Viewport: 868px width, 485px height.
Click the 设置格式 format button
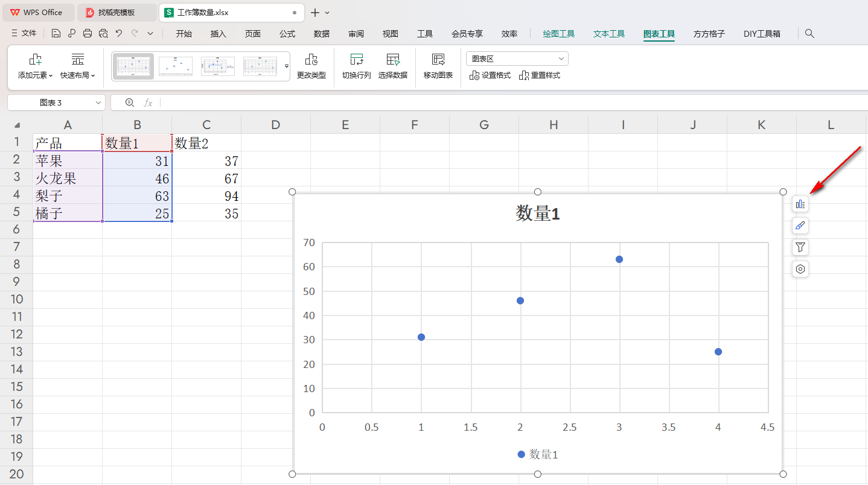coord(490,75)
